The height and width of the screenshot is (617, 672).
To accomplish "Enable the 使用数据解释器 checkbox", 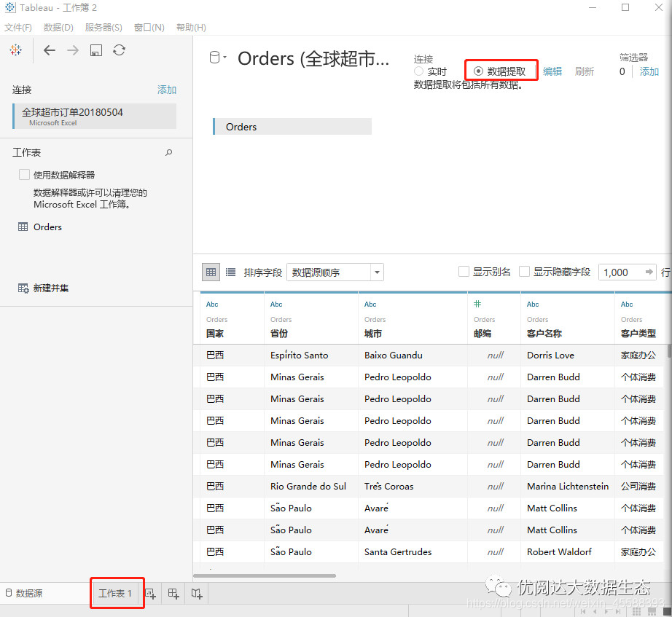I will point(25,174).
